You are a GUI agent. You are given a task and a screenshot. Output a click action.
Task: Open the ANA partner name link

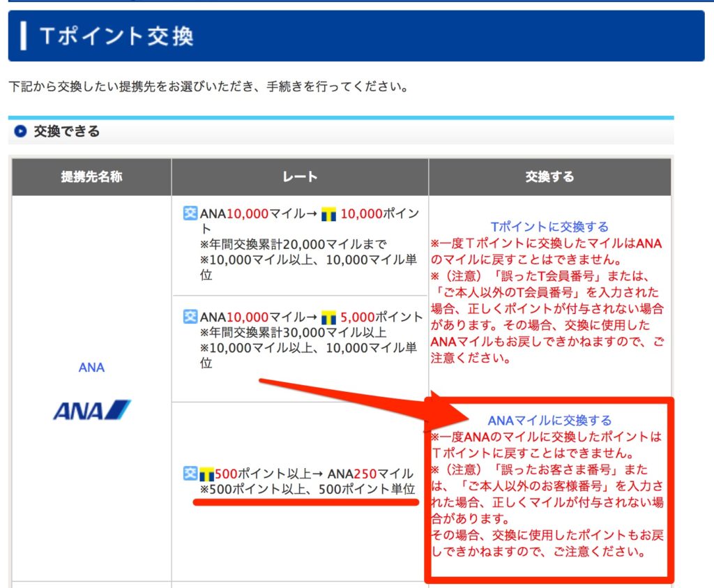(91, 367)
